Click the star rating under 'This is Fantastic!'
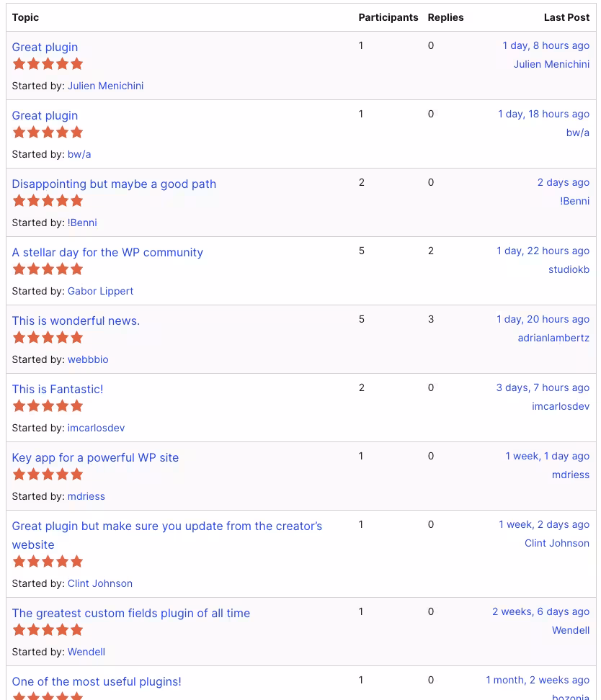 click(x=48, y=405)
